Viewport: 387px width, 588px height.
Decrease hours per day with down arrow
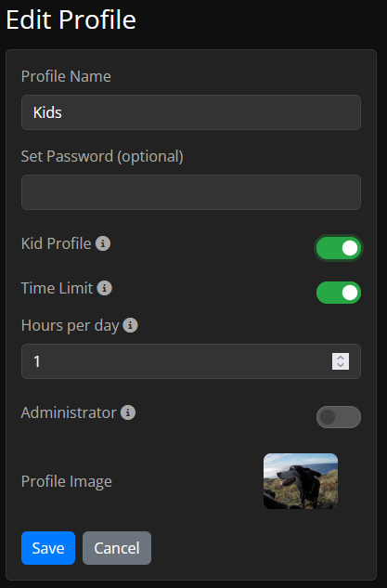(341, 365)
